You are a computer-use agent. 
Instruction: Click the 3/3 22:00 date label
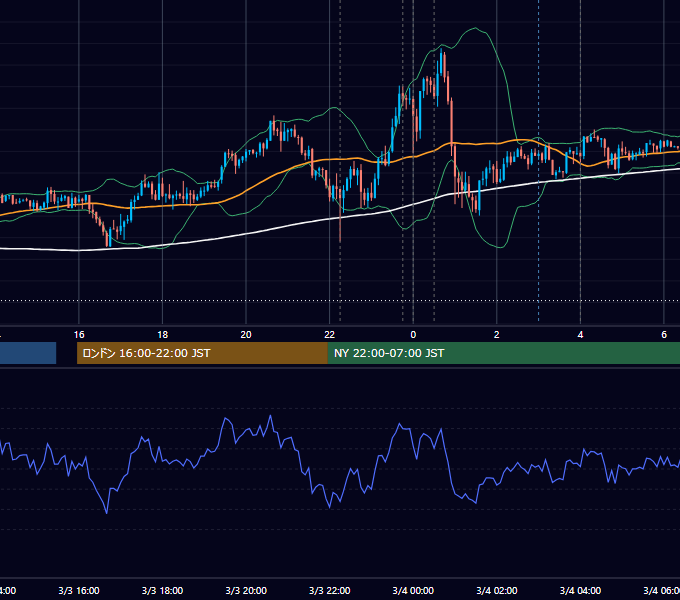point(330,590)
